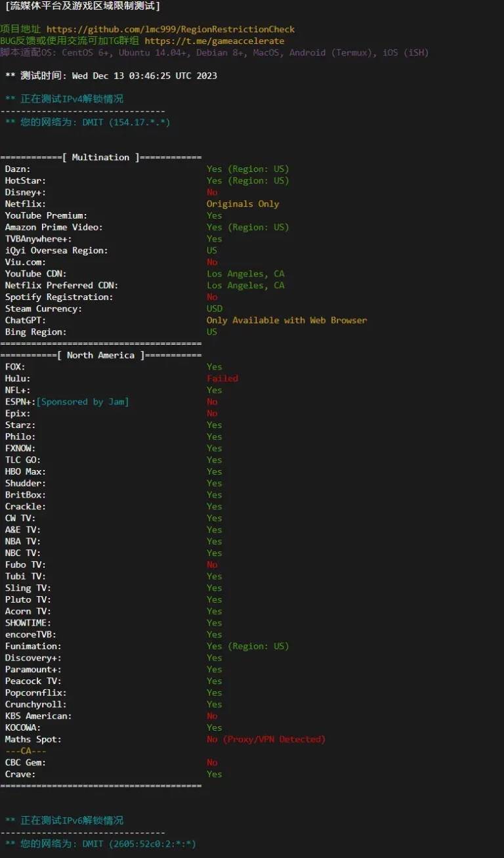Click the KOCOWA label
The height and width of the screenshot is (858, 504).
point(23,728)
